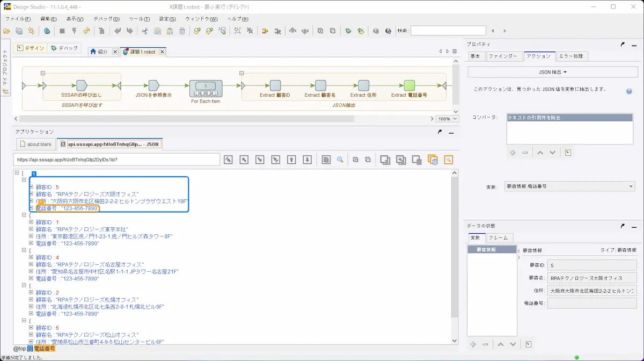The width and height of the screenshot is (644, 361).
Task: Click the blue help icon in Properties panel
Action: [629, 91]
